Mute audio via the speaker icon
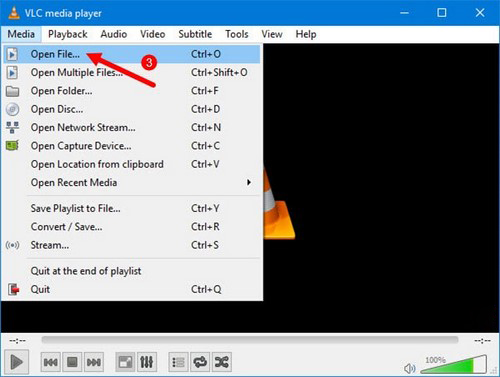 [409, 368]
